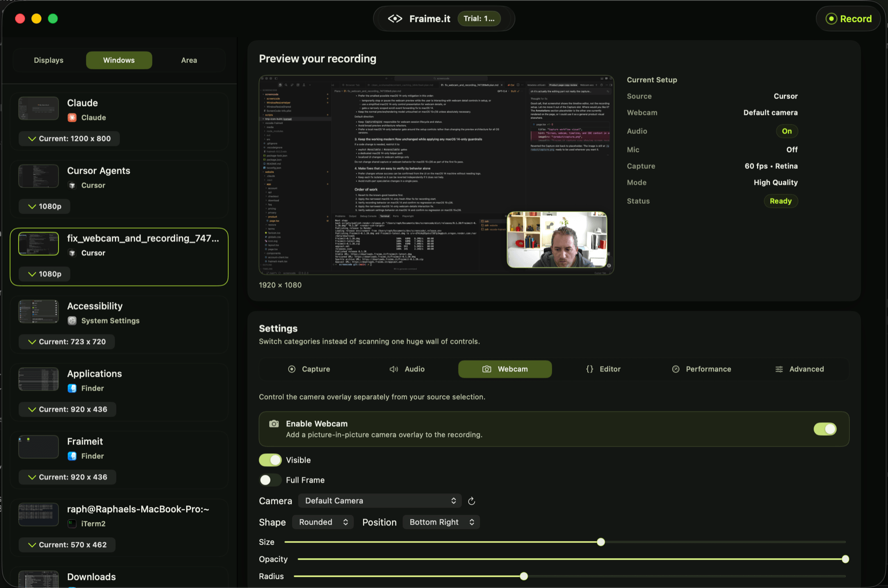The image size is (888, 588).
Task: Click the Fraime.it logo icon
Action: click(x=395, y=19)
